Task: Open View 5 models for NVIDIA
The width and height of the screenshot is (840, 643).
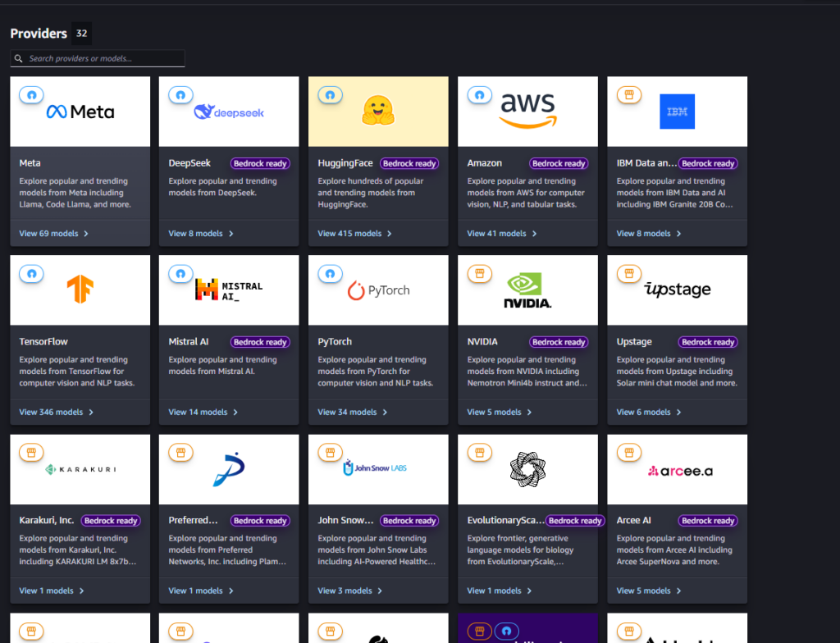Action: tap(500, 412)
